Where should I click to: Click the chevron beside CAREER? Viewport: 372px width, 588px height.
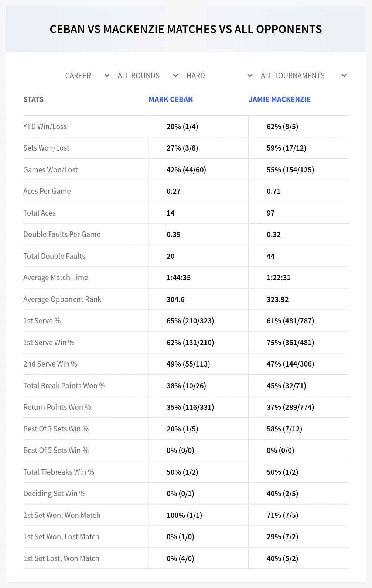(x=107, y=76)
